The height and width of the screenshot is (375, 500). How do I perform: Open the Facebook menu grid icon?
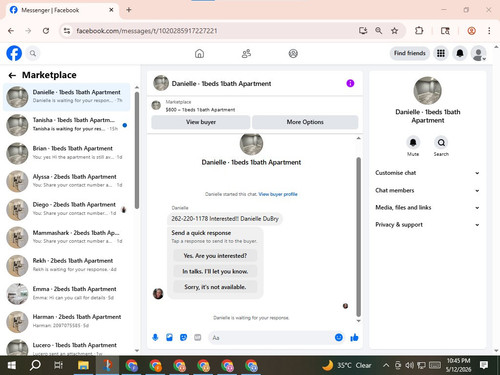tap(441, 53)
